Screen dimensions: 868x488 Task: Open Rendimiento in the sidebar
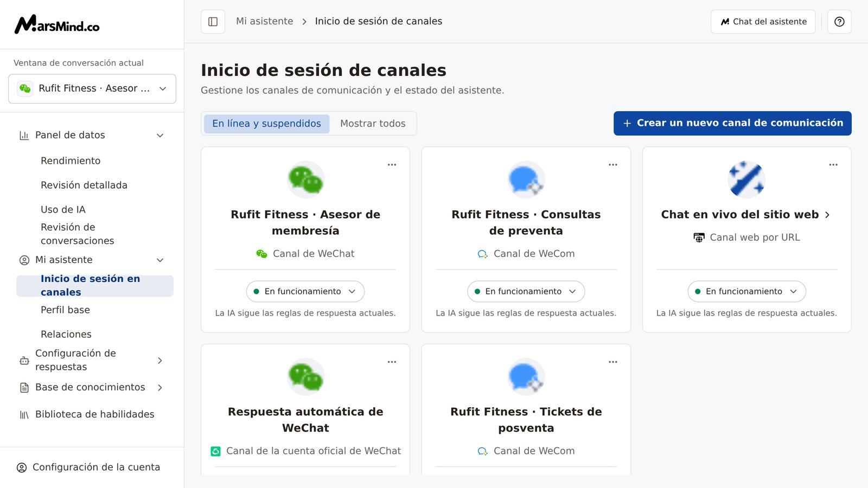click(x=71, y=161)
